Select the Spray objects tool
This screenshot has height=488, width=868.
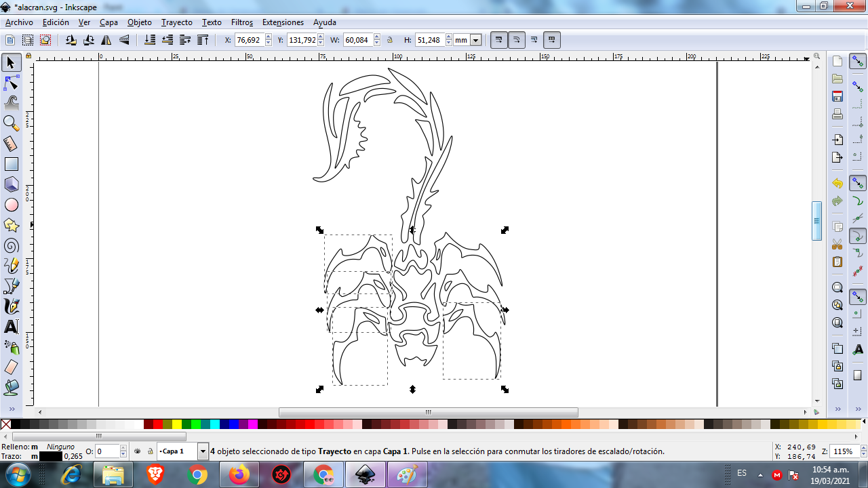click(11, 347)
